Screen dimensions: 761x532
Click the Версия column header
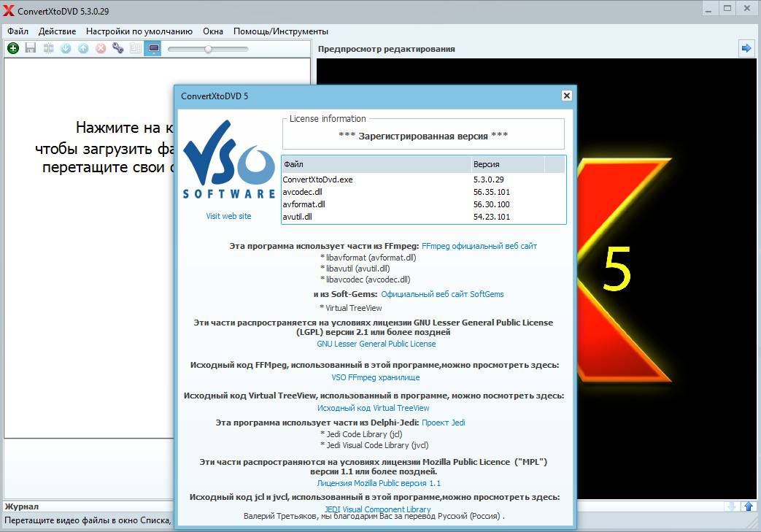click(x=508, y=164)
